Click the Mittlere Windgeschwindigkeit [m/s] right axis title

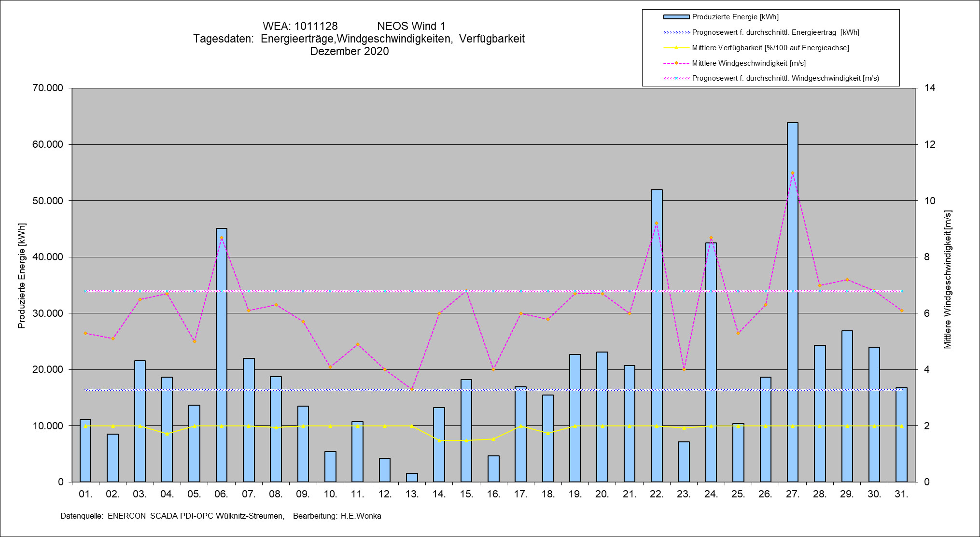(x=948, y=279)
